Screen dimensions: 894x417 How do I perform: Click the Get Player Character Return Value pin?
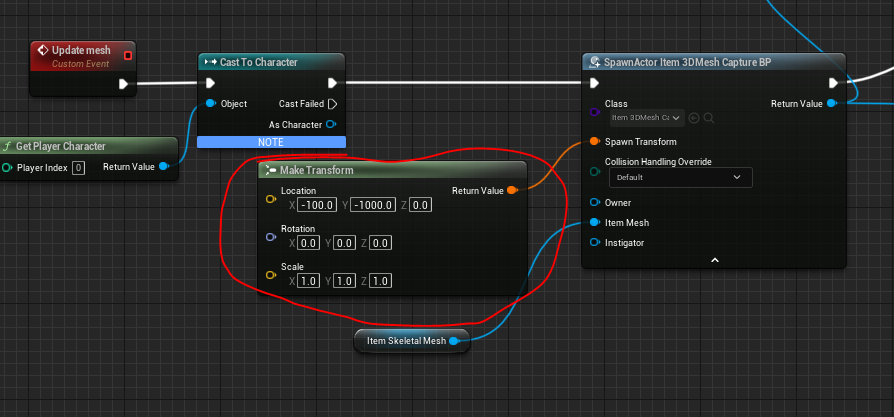pos(164,167)
